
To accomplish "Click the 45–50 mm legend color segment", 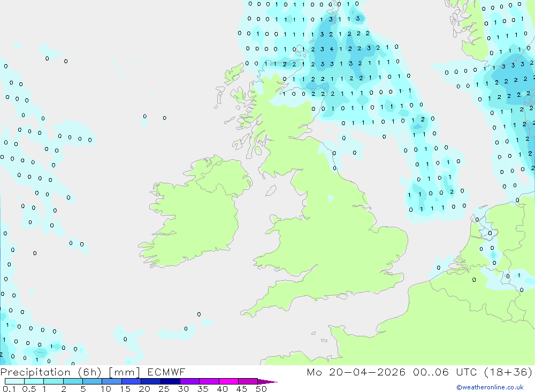I will pos(248,381).
